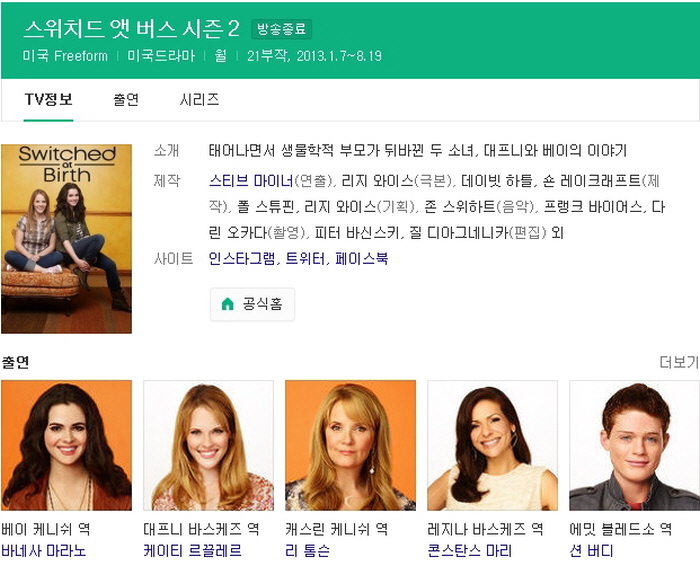The image size is (700, 575).
Task: Click 바네사 마라노 cast photo
Action: pyautogui.click(x=66, y=445)
